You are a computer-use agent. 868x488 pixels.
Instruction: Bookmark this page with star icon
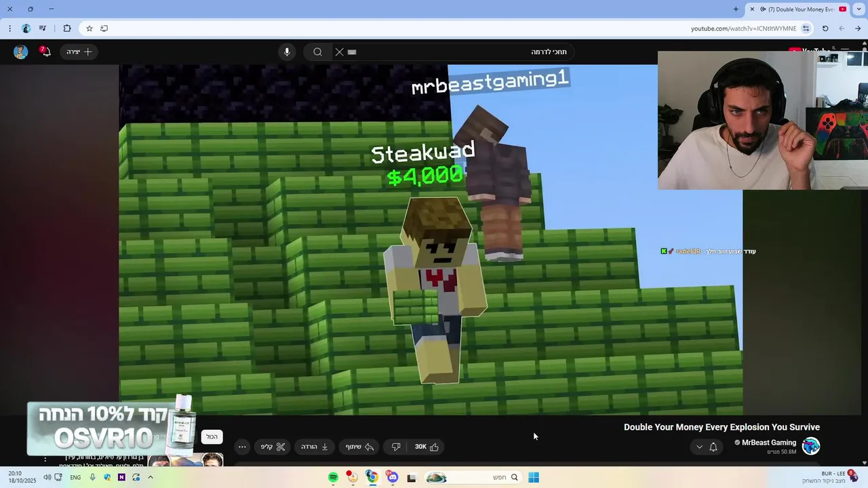(89, 28)
